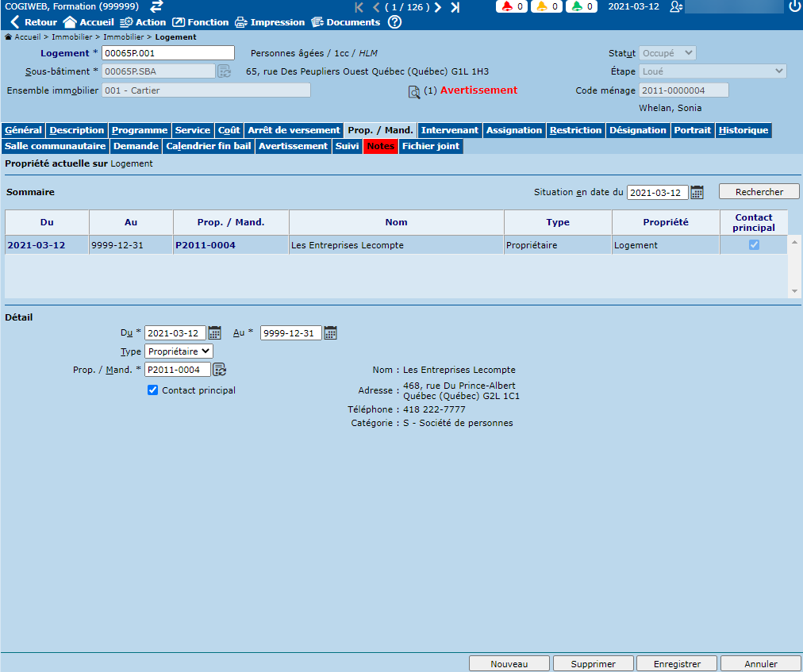
Task: Open the Avertissement magnifier icon
Action: point(413,91)
